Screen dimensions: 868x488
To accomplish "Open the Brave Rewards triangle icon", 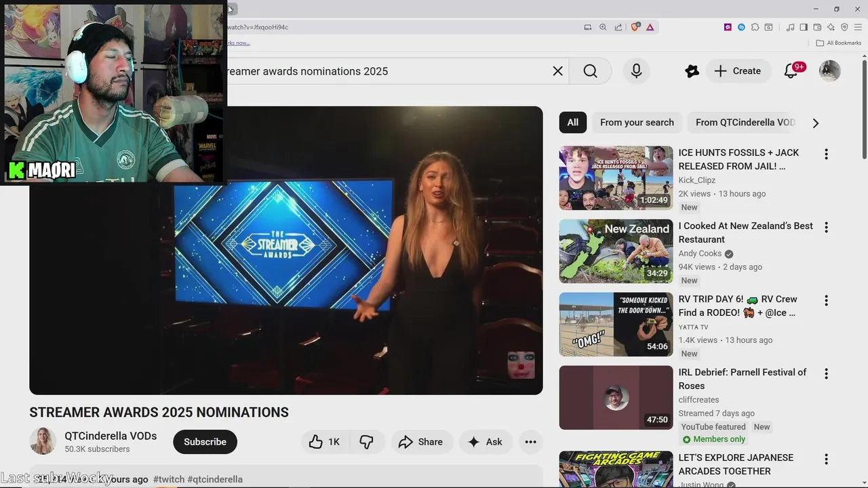I will 650,27.
